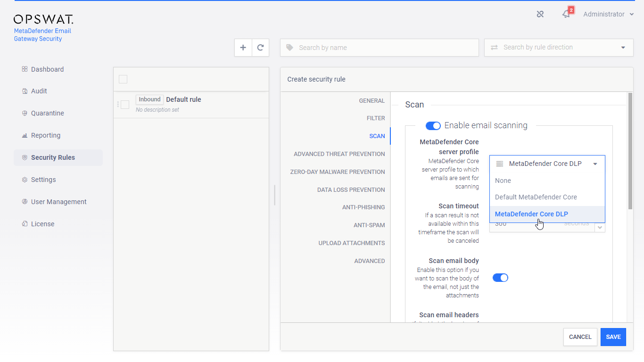Image resolution: width=644 pixels, height=362 pixels.
Task: Go to User Management
Action: coord(59,202)
